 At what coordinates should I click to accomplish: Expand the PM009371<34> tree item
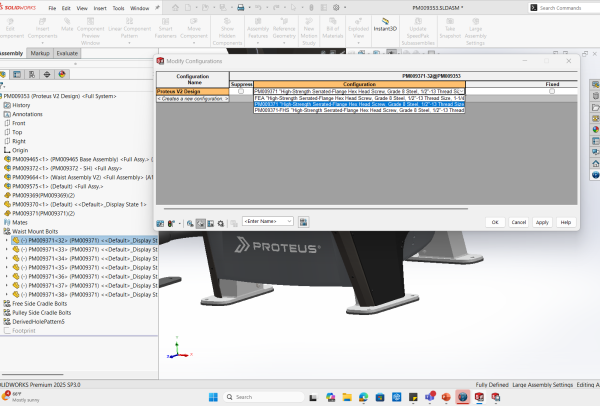[6, 258]
